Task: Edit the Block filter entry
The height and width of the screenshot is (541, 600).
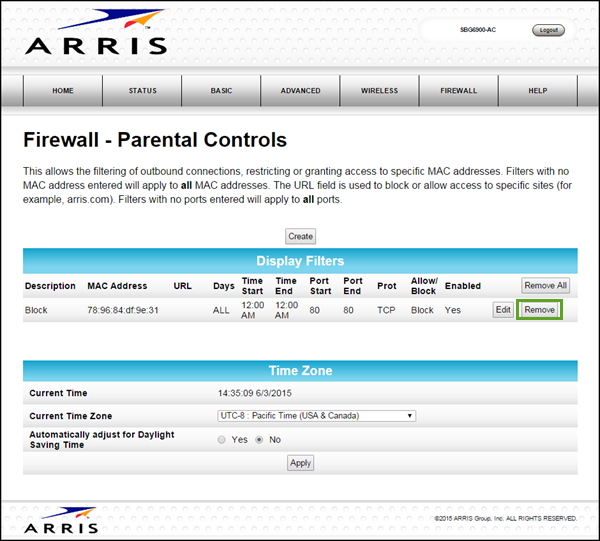Action: tap(503, 310)
